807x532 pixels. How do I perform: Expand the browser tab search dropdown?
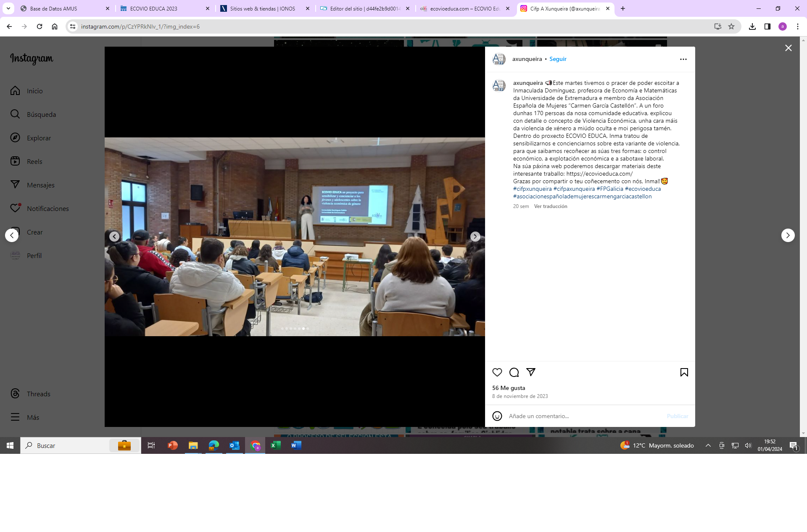coord(8,8)
